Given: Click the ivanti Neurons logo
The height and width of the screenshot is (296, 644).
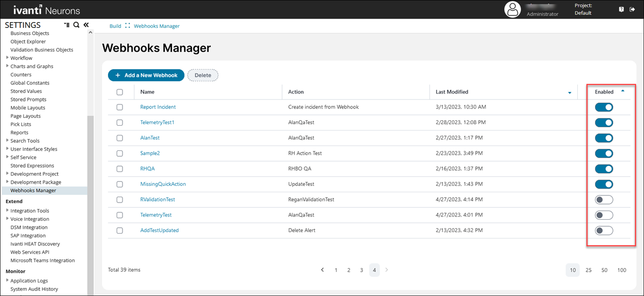Looking at the screenshot, I should click(47, 10).
